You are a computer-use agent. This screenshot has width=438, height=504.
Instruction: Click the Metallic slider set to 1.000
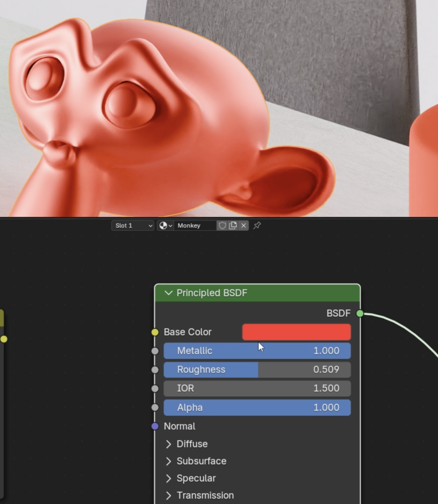point(257,351)
